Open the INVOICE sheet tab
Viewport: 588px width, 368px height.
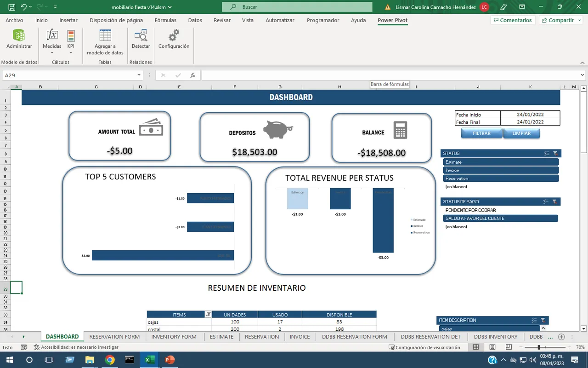300,337
